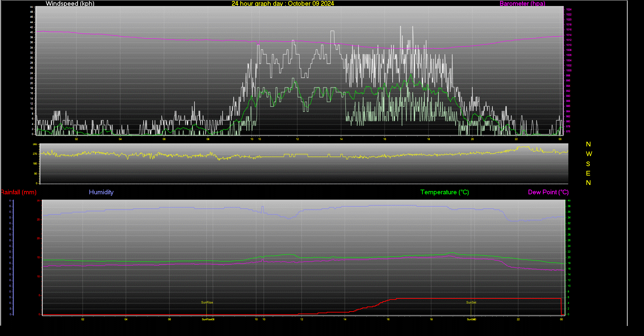Click the 18 hour tick under rainfall graph
Screen dimensions: 644x336
(431, 319)
